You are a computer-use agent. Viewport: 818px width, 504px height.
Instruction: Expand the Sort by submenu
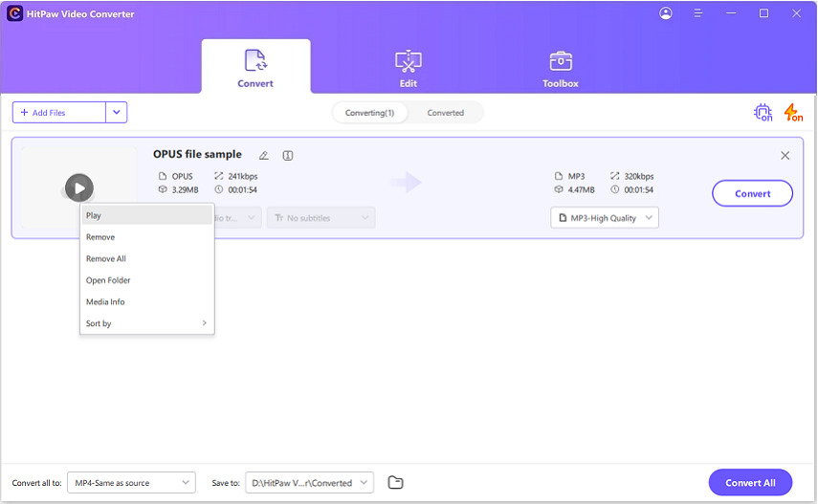[147, 323]
